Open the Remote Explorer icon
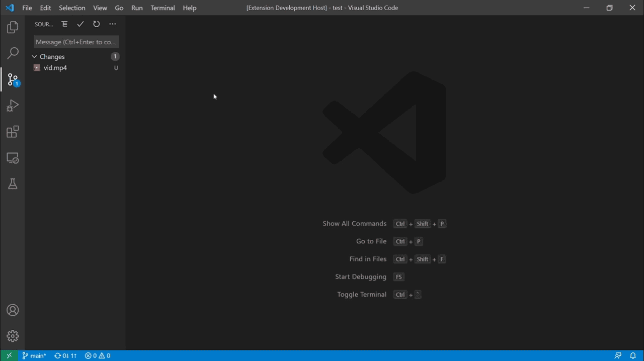The height and width of the screenshot is (361, 644). (x=13, y=158)
